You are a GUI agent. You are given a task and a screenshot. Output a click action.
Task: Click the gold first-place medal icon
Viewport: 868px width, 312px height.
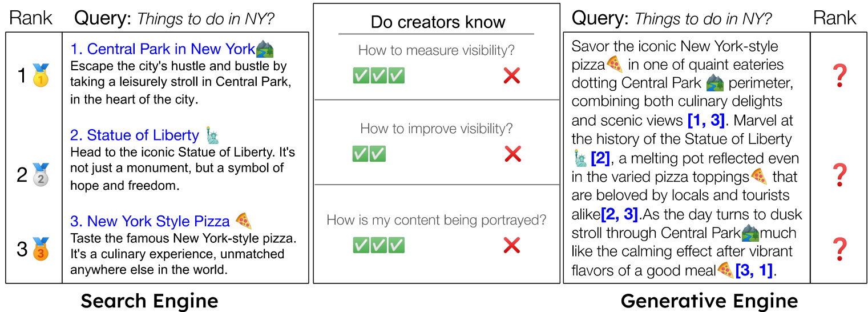coord(41,75)
